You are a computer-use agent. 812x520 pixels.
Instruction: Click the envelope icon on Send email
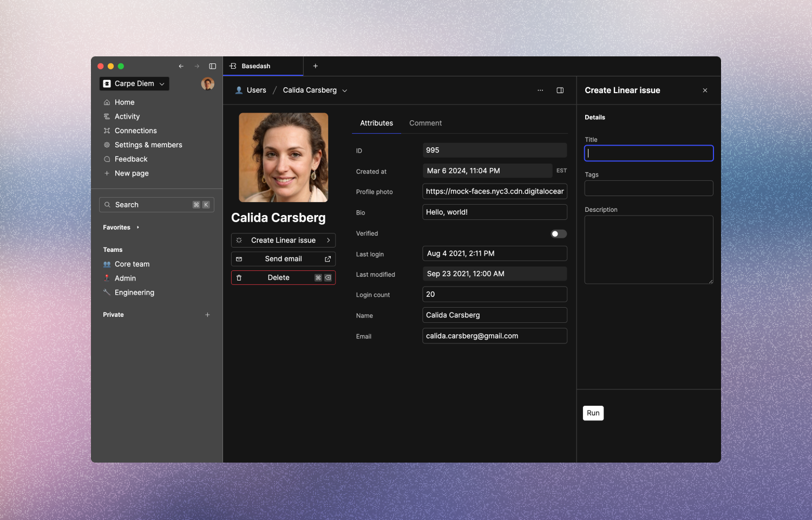tap(239, 259)
